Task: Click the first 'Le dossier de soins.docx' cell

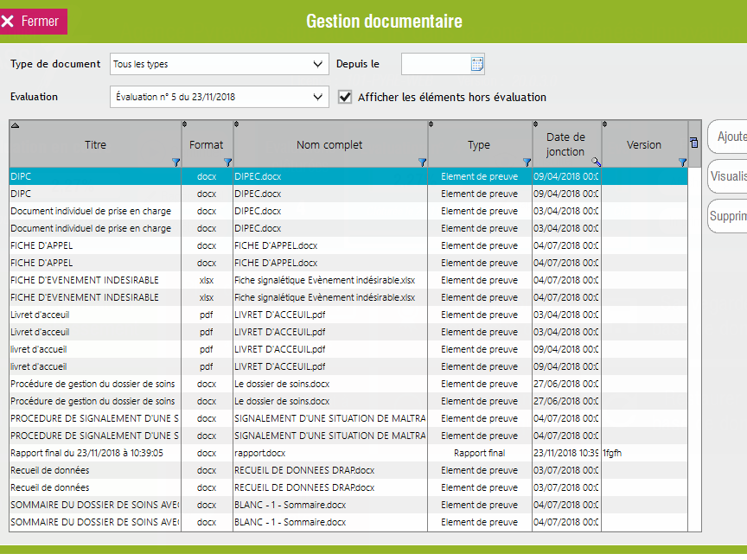Action: (x=330, y=384)
